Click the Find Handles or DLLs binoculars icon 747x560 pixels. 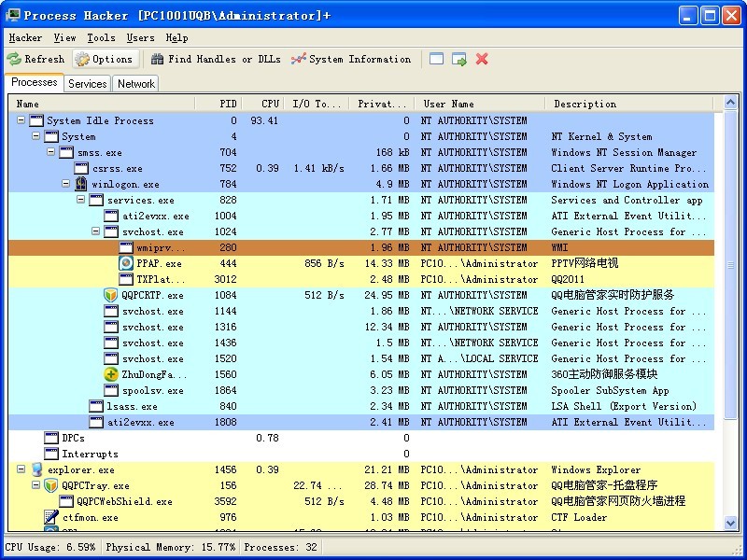click(158, 59)
